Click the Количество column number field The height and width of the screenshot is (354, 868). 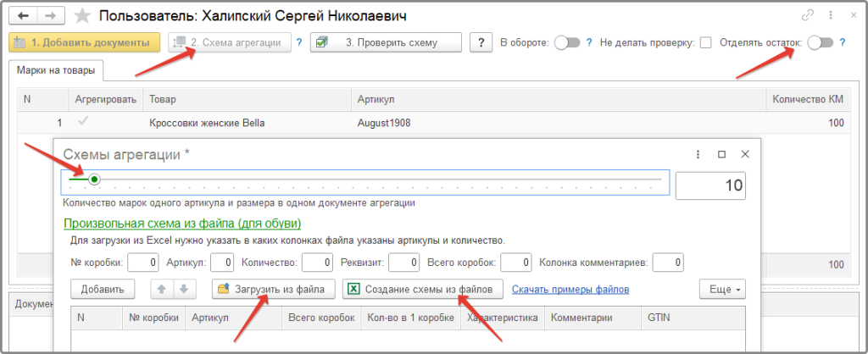(x=317, y=263)
